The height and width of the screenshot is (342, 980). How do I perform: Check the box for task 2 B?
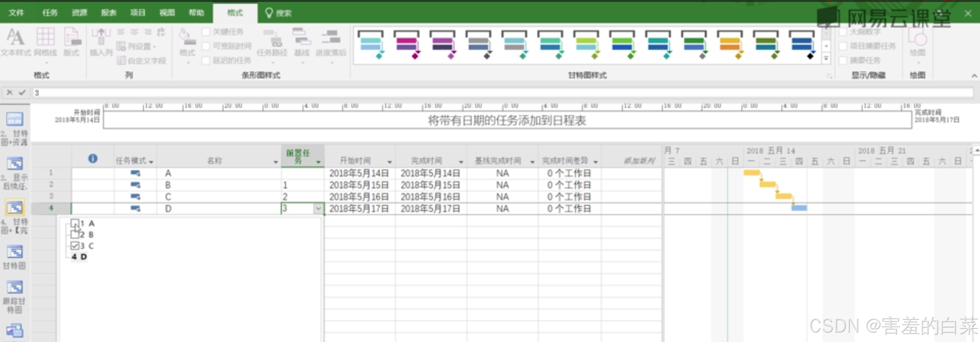point(75,234)
